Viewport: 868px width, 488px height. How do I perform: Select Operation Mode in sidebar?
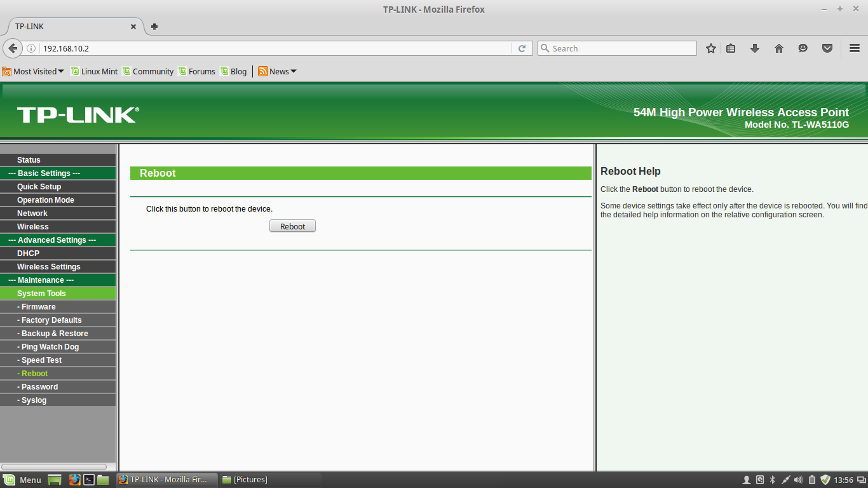coord(58,200)
